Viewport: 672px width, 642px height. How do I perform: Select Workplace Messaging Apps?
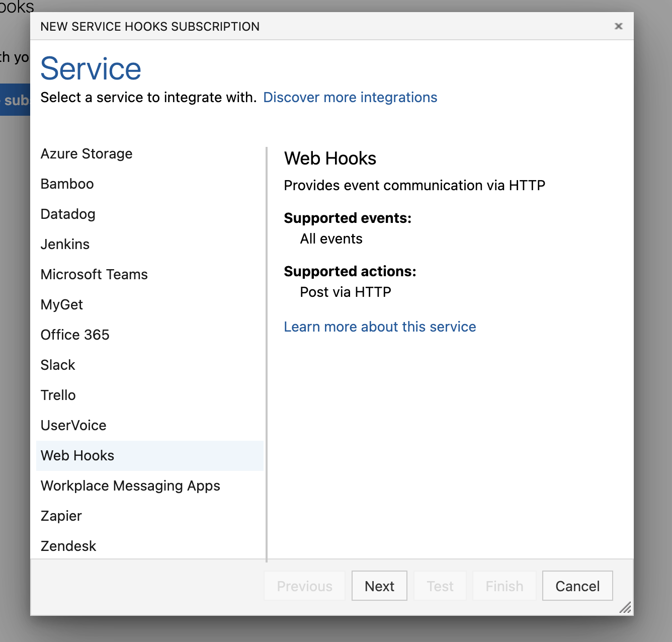(x=130, y=486)
